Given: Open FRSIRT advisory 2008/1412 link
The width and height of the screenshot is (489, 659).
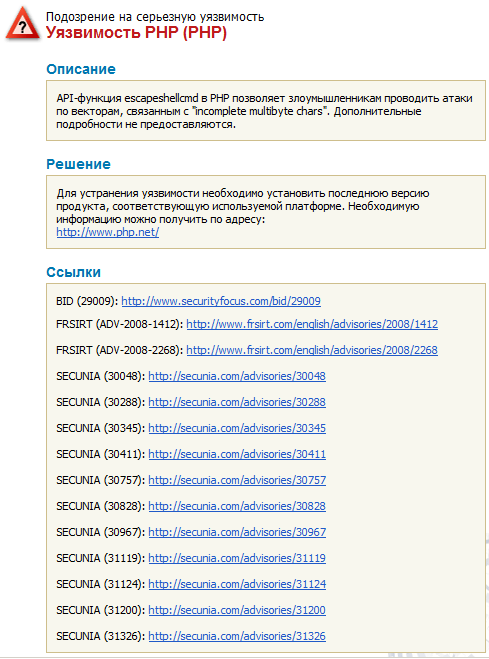Looking at the screenshot, I should tap(312, 324).
